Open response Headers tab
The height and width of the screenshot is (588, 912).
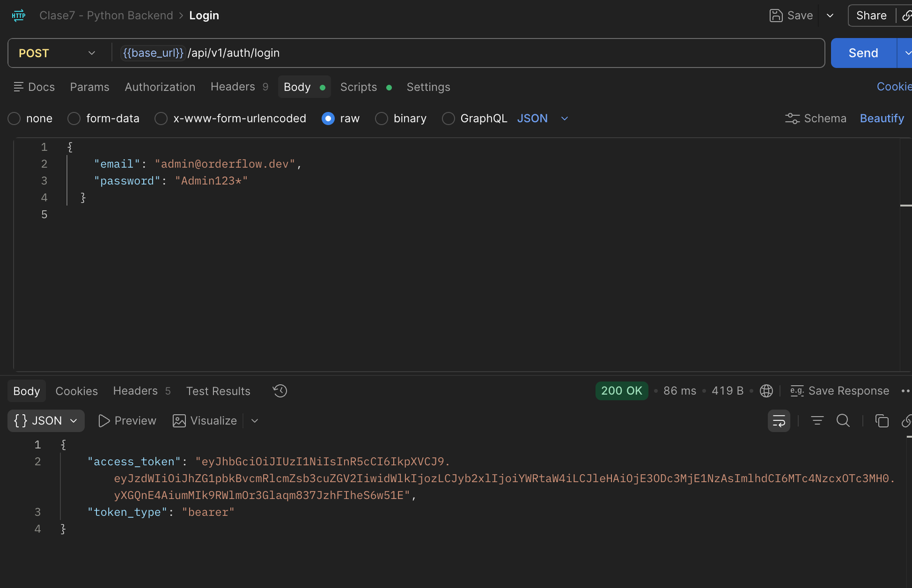click(x=142, y=391)
